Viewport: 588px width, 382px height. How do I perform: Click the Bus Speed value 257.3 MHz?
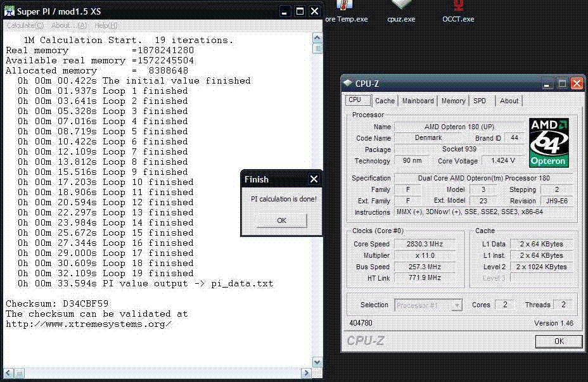point(425,267)
